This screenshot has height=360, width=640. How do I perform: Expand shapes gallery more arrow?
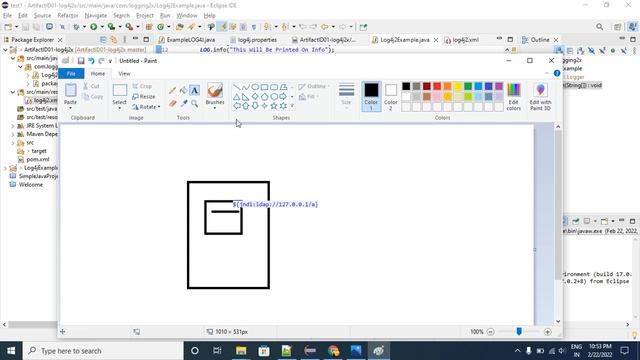[292, 106]
